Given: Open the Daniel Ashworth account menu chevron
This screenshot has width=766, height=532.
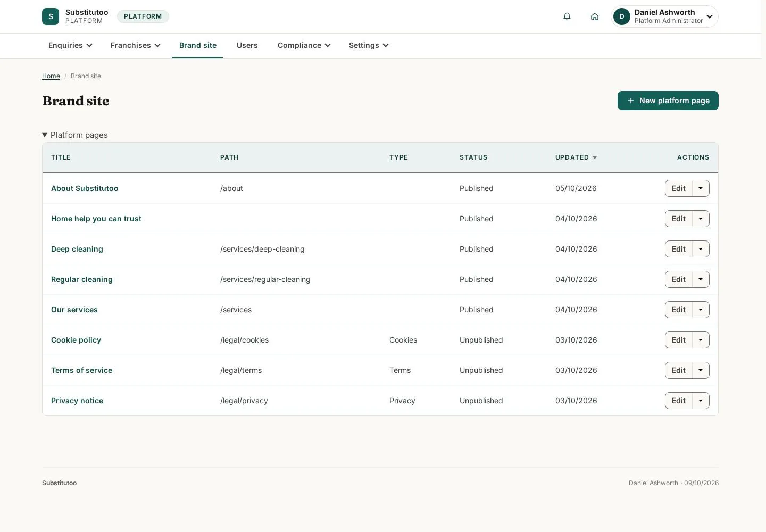Looking at the screenshot, I should (x=710, y=16).
